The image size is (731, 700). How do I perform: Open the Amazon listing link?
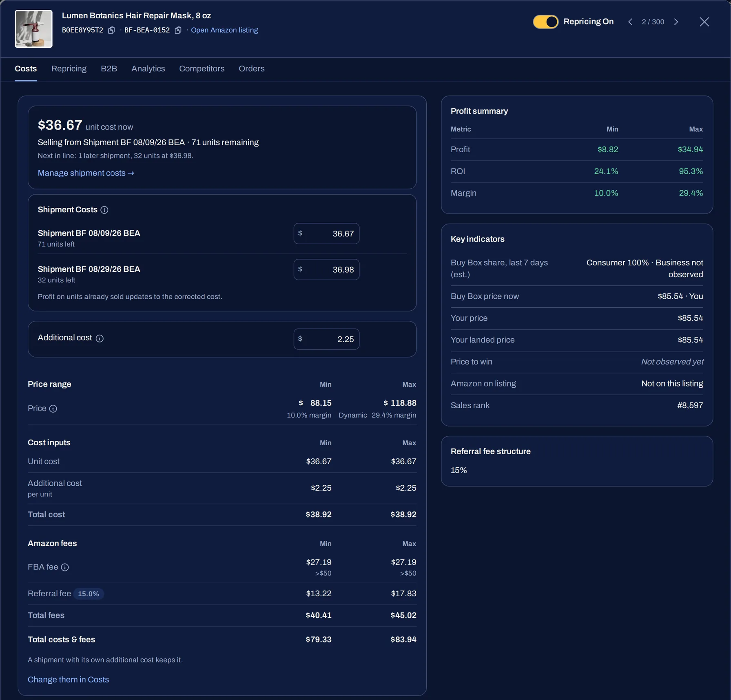224,30
